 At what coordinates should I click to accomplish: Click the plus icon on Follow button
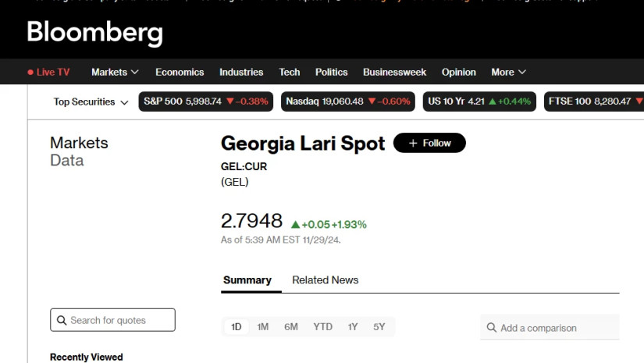click(413, 143)
